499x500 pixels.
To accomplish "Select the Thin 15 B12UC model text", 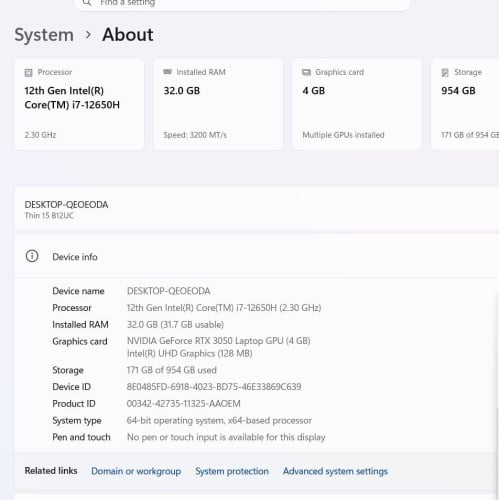I will pyautogui.click(x=49, y=216).
